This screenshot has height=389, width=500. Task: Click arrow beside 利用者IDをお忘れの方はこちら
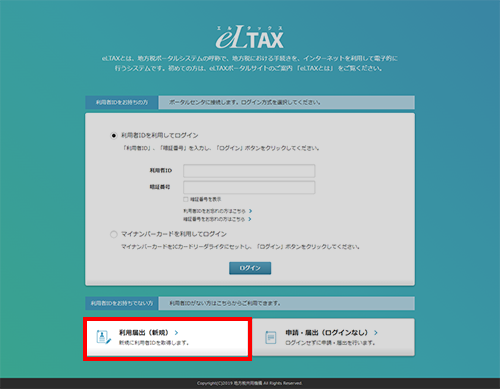coord(250,211)
